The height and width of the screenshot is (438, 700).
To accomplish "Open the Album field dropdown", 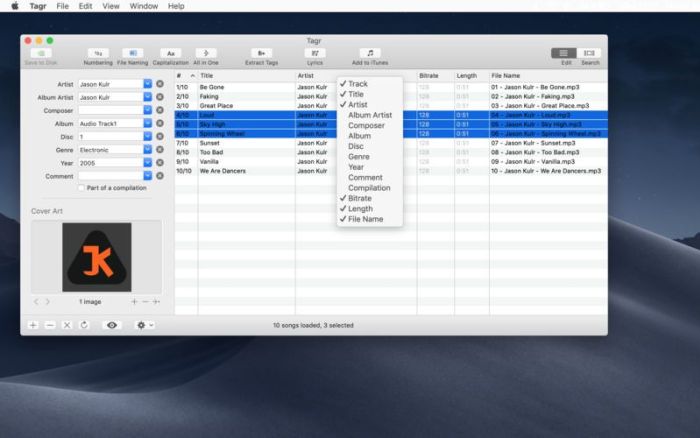I will (x=148, y=123).
